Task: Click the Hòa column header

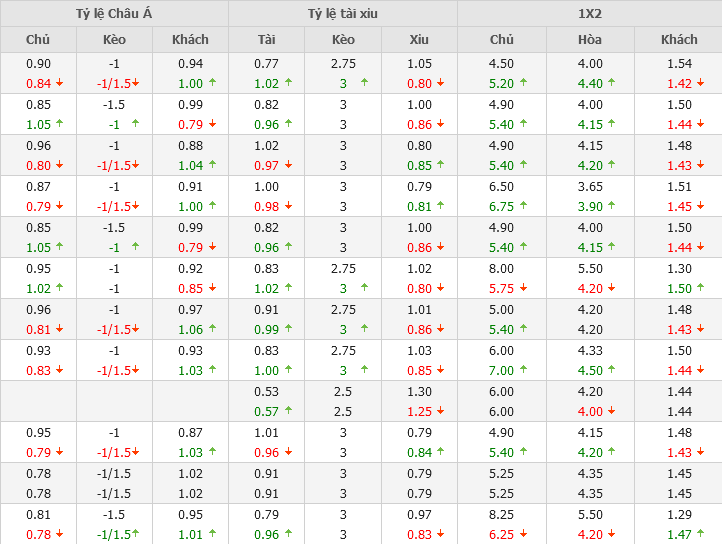Action: point(589,40)
